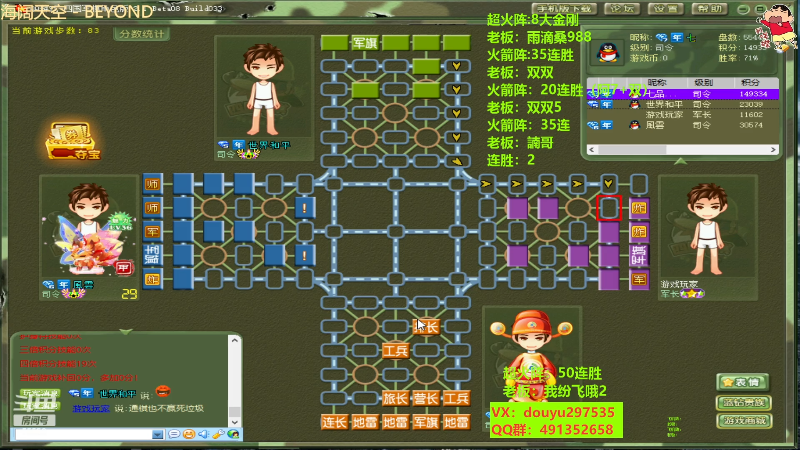Select the 世界和平 row in player list
800x450 pixels.
[x=683, y=104]
